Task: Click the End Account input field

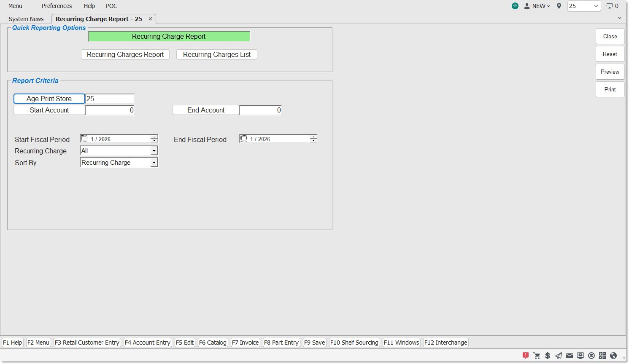Action: [x=260, y=110]
